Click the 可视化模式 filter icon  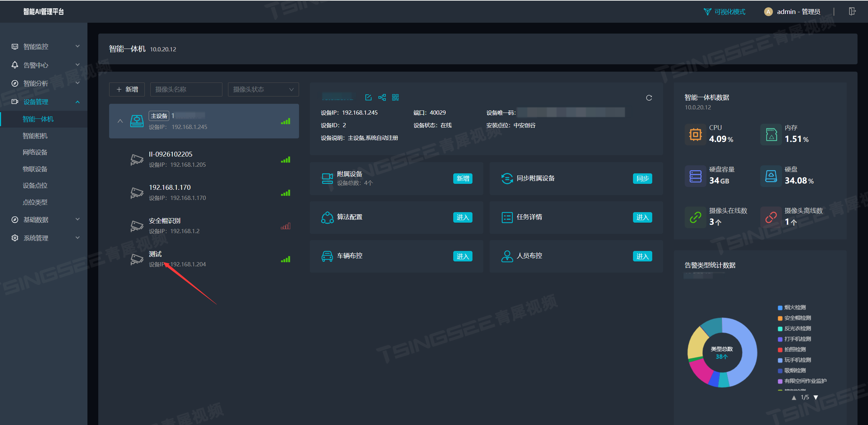[707, 12]
